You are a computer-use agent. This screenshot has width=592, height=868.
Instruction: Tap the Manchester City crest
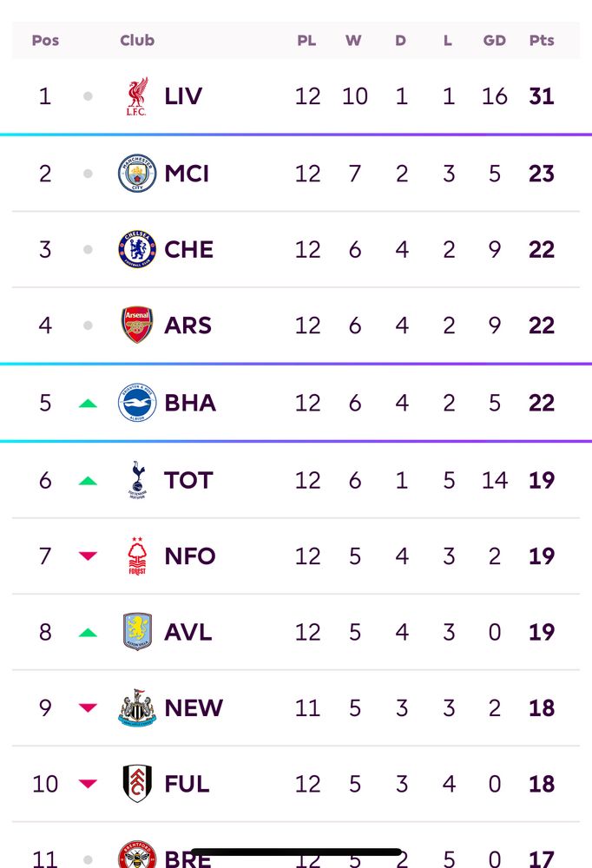click(137, 174)
